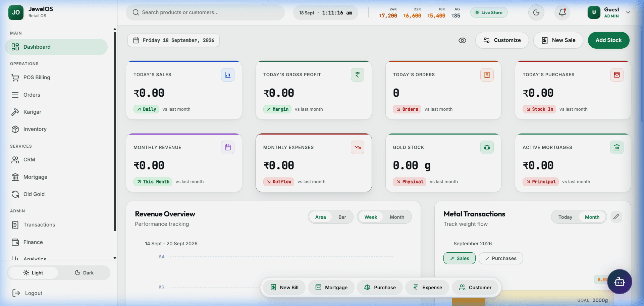Screen dimensions: 644x306
Task: Start a New Sale
Action: click(x=558, y=40)
